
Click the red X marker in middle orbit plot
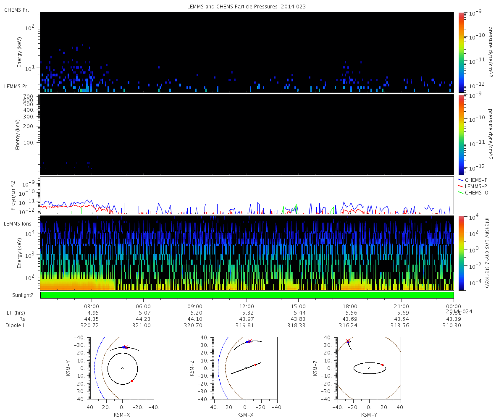click(249, 341)
